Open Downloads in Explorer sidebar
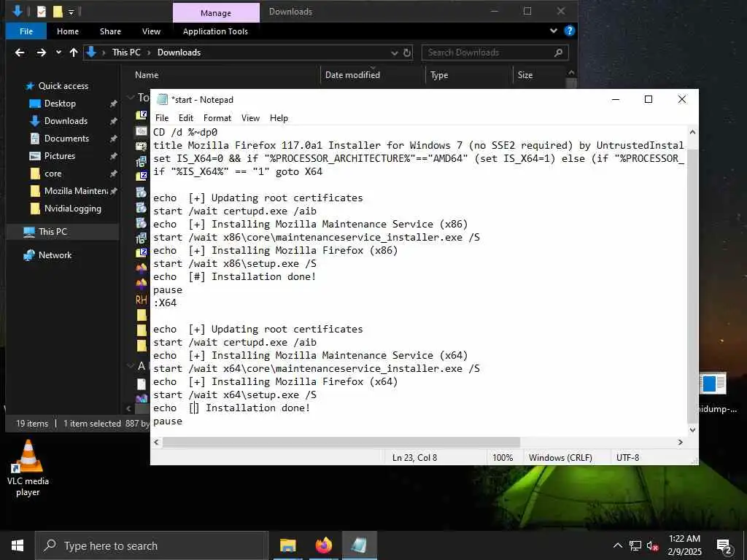747x560 pixels. pyautogui.click(x=66, y=121)
